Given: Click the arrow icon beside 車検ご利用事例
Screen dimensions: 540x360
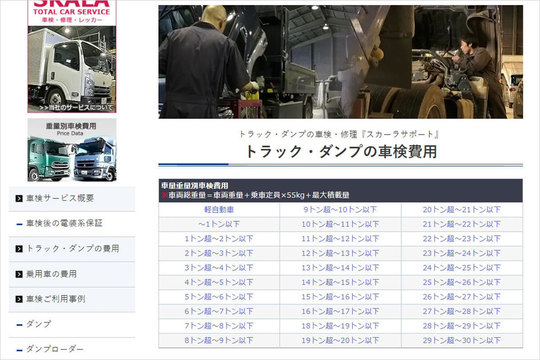Looking at the screenshot, I should click(19, 299).
